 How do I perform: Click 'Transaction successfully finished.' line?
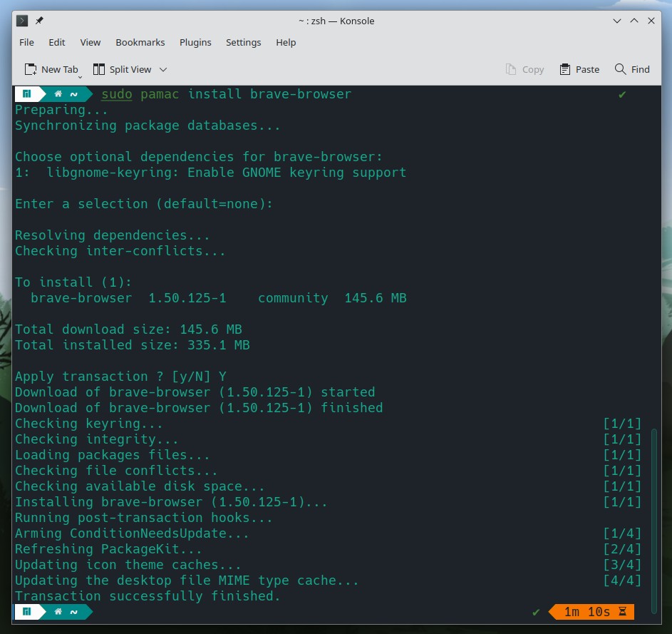[148, 596]
